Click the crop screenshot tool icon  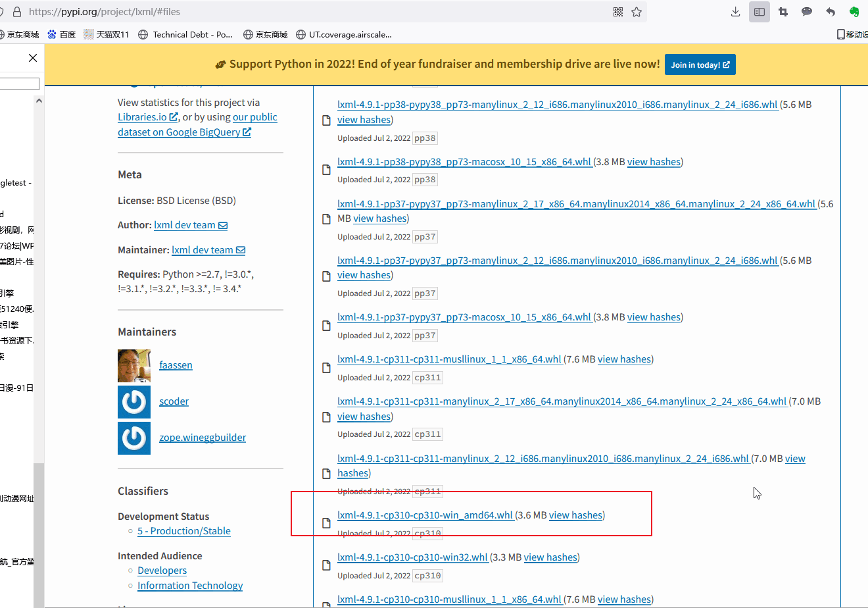pos(783,12)
